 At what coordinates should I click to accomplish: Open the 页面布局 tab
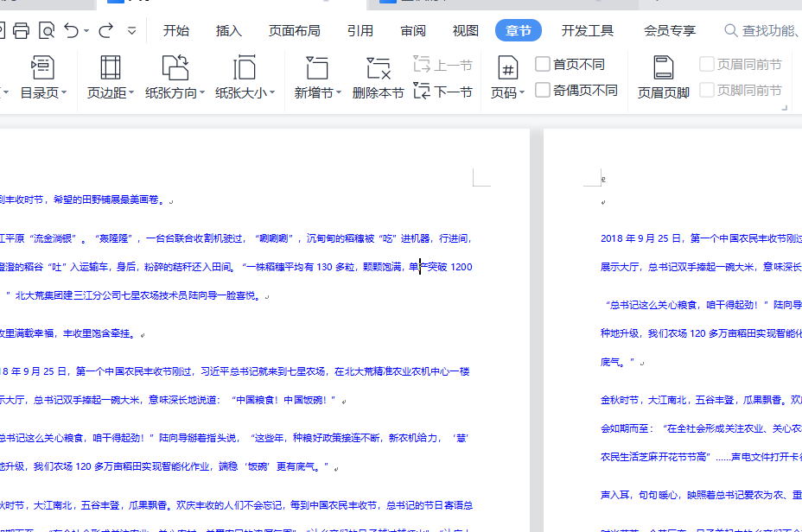(x=295, y=31)
